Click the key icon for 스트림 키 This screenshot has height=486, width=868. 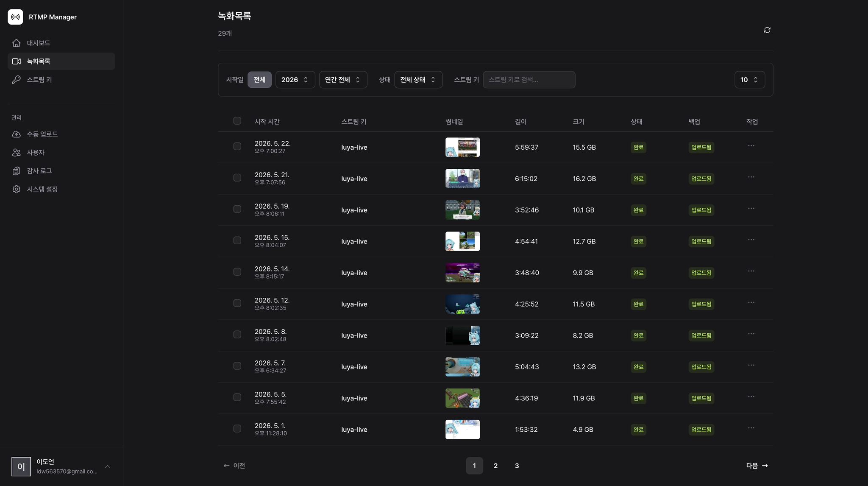click(17, 80)
